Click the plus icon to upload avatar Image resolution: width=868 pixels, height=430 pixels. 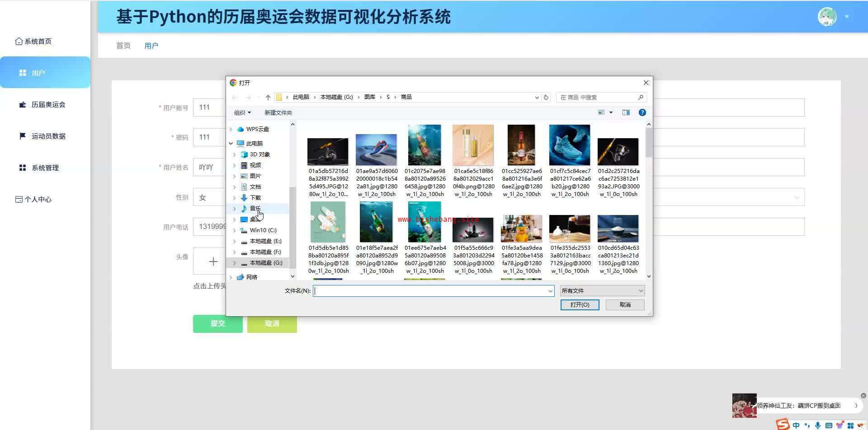(x=213, y=262)
